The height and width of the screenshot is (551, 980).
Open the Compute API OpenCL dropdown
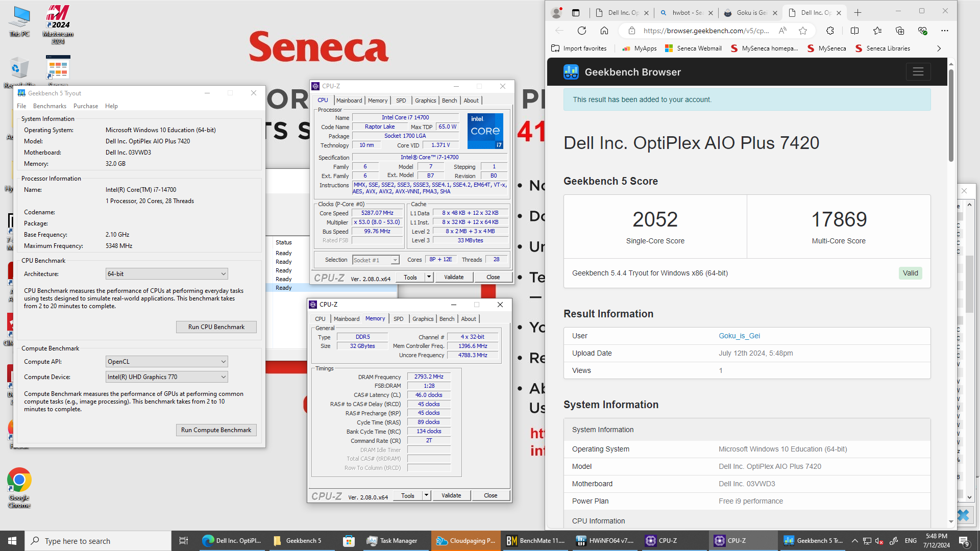pyautogui.click(x=166, y=362)
